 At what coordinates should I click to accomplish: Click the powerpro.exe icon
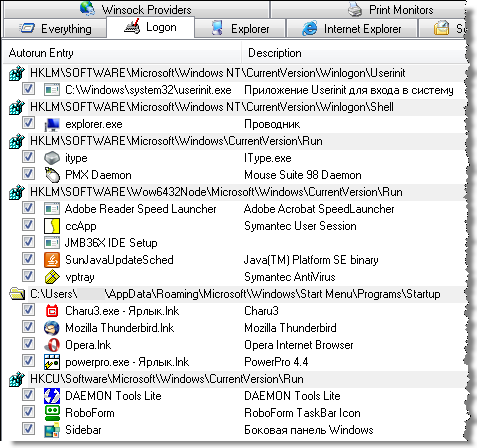point(52,362)
